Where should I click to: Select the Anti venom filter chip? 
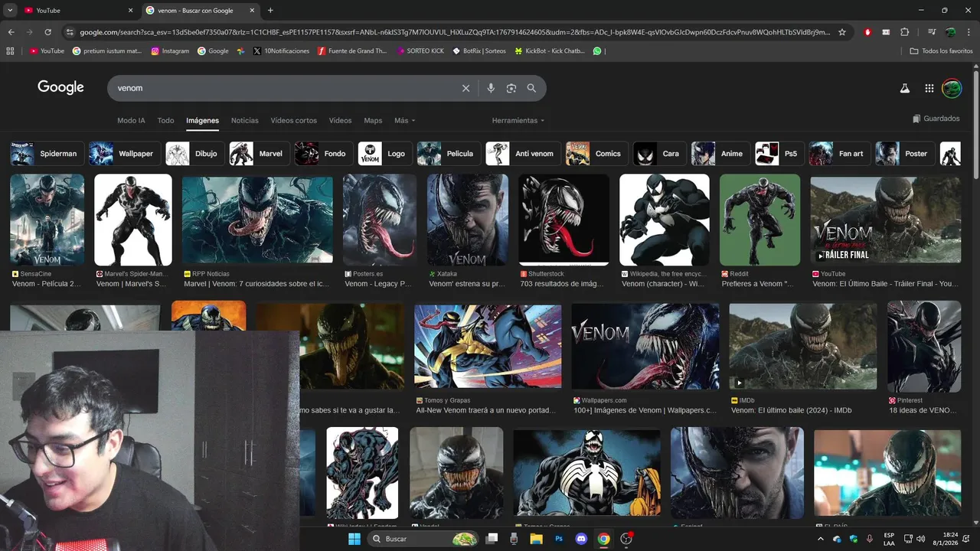pyautogui.click(x=521, y=153)
